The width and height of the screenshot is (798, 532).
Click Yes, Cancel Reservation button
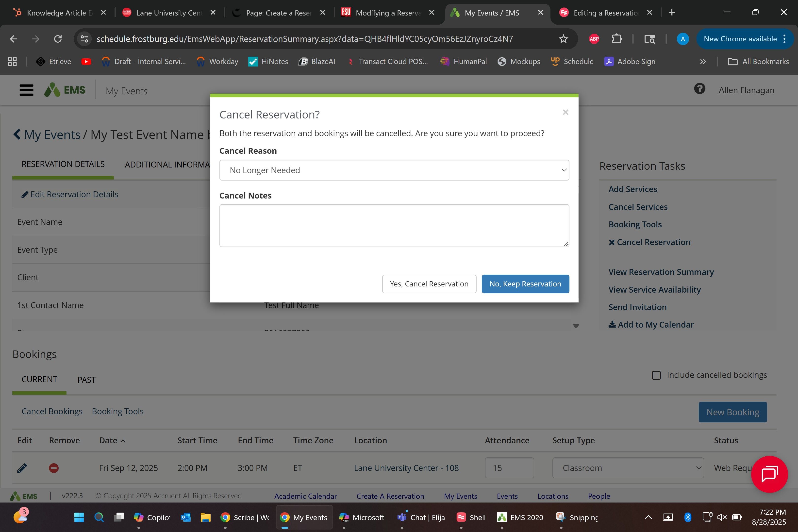[429, 284]
